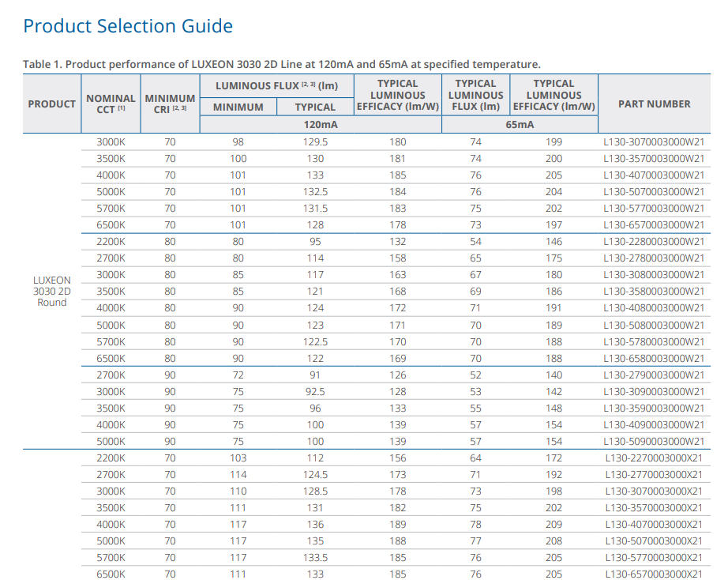Click the Product Selection Guide heading
This screenshot has width=728, height=580.
tap(128, 26)
